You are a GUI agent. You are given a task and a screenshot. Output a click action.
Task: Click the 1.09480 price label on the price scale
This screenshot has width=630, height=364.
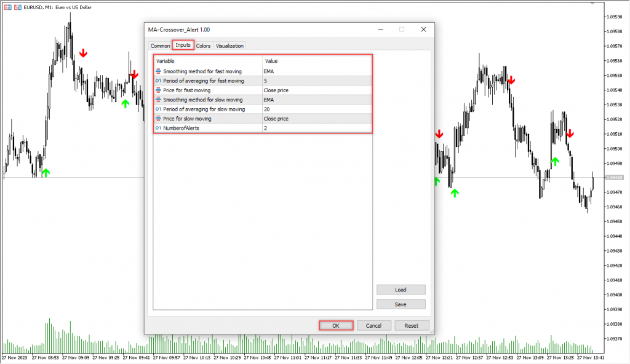pyautogui.click(x=615, y=178)
